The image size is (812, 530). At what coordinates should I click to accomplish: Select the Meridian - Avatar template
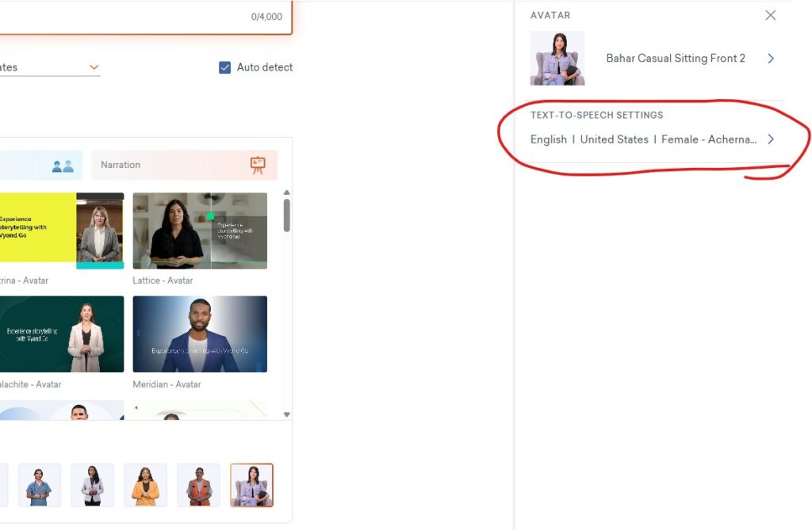[x=200, y=334]
